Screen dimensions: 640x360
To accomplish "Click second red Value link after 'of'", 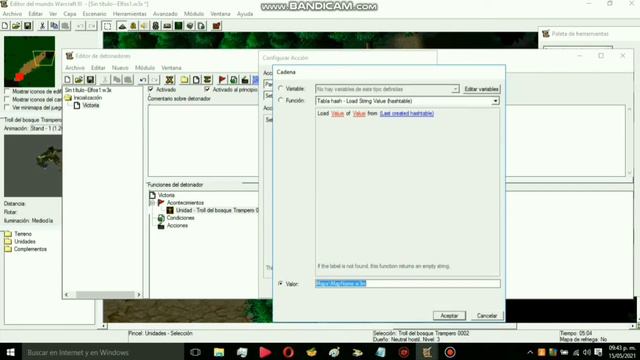I will [x=359, y=113].
